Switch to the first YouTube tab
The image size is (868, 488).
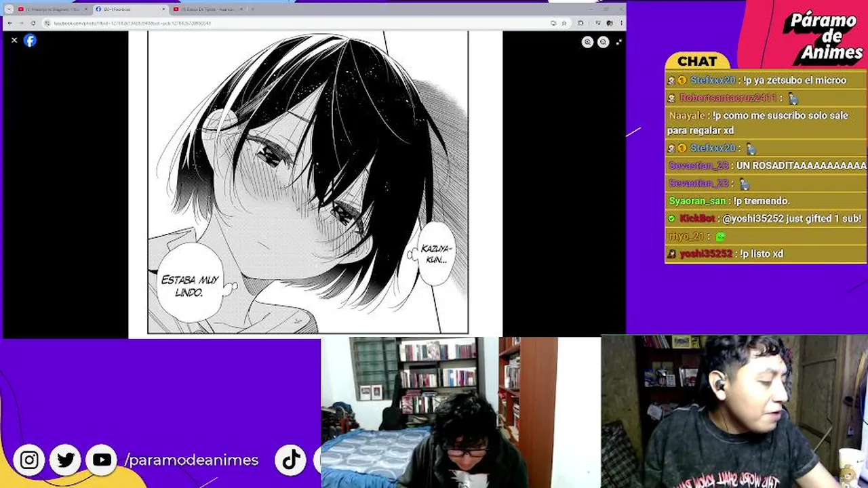tap(53, 9)
